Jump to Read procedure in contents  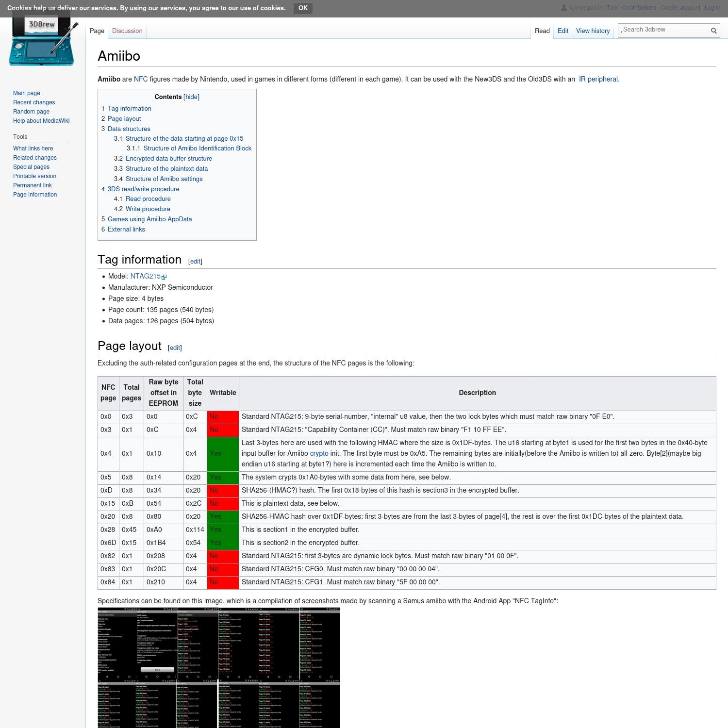[148, 199]
